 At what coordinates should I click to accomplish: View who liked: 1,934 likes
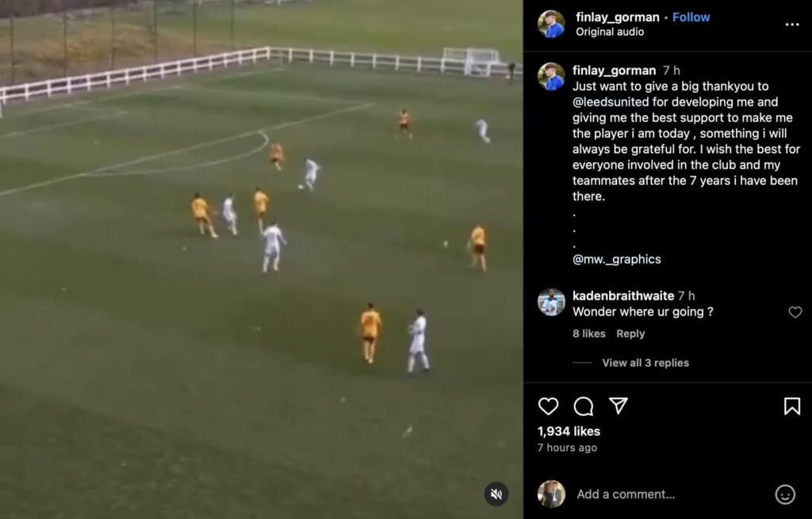(x=569, y=431)
